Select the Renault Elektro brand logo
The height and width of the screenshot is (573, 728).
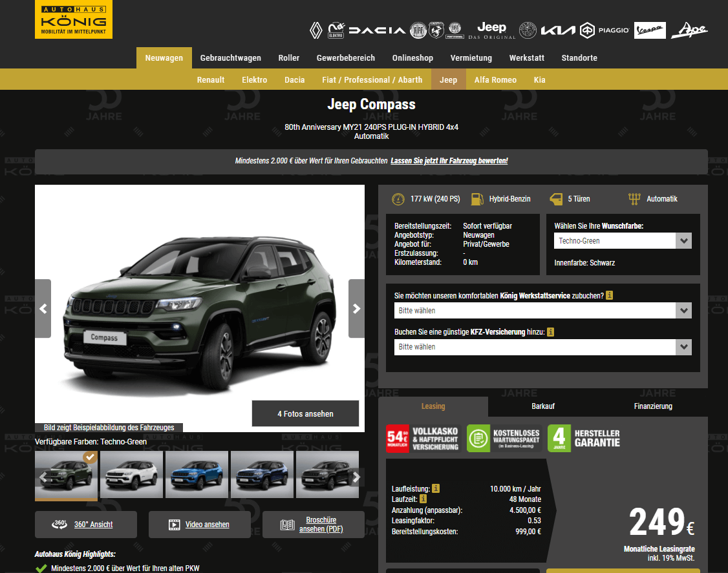coord(336,30)
